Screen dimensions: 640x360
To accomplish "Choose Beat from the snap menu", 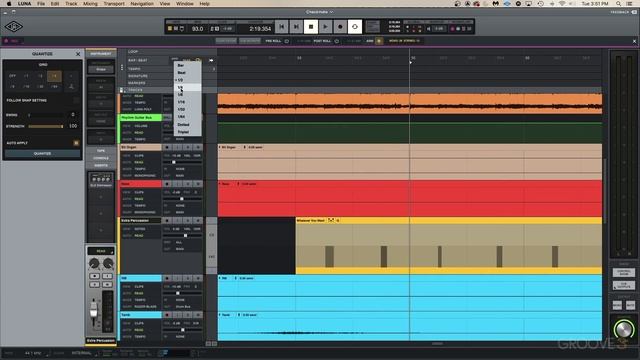I will point(187,73).
